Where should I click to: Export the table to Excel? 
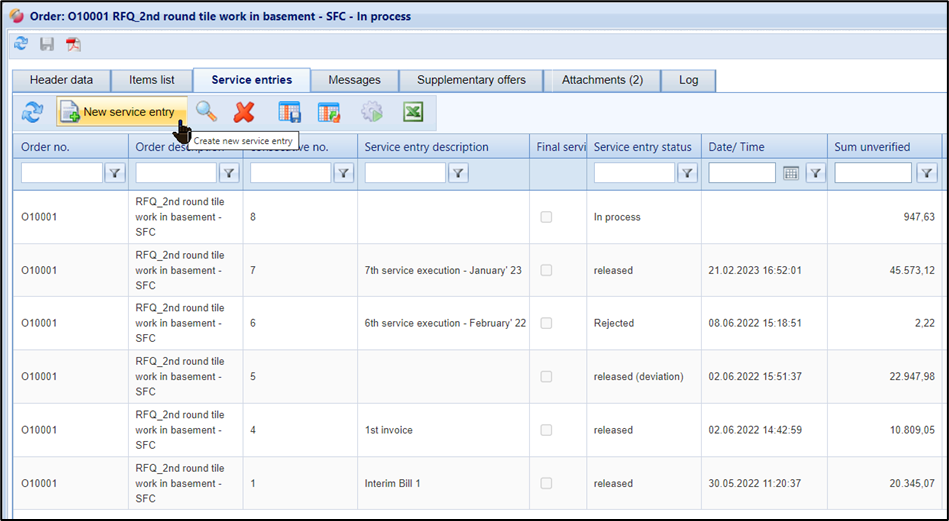click(x=413, y=113)
